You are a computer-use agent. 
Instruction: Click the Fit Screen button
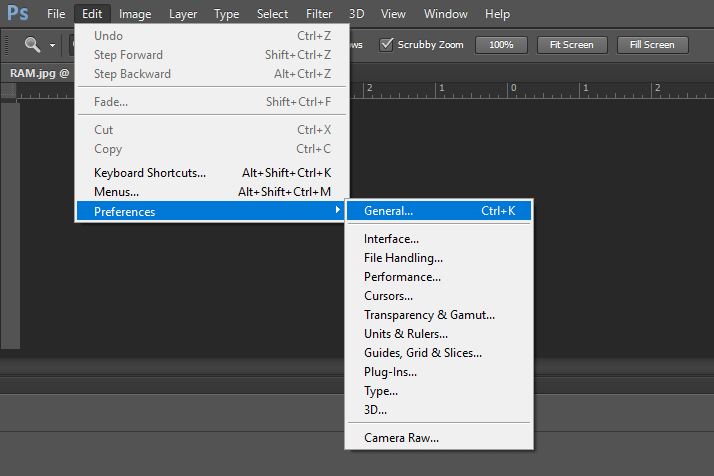coord(572,45)
